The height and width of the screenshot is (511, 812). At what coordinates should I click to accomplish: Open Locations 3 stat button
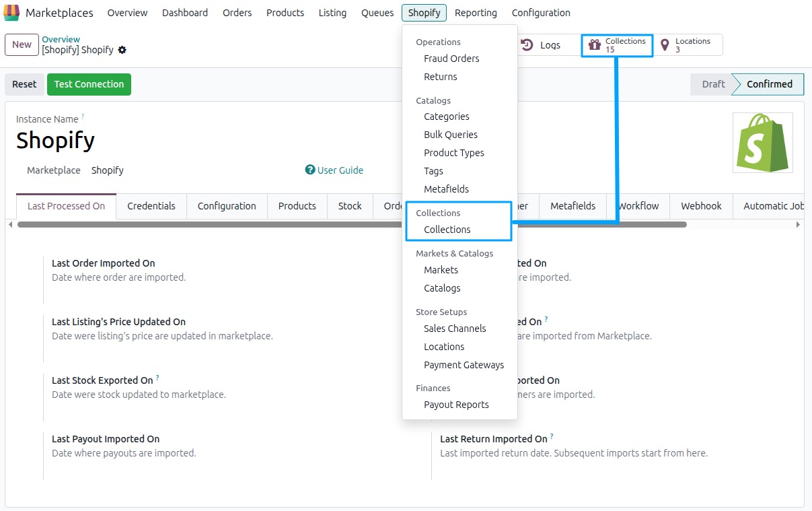click(x=688, y=45)
